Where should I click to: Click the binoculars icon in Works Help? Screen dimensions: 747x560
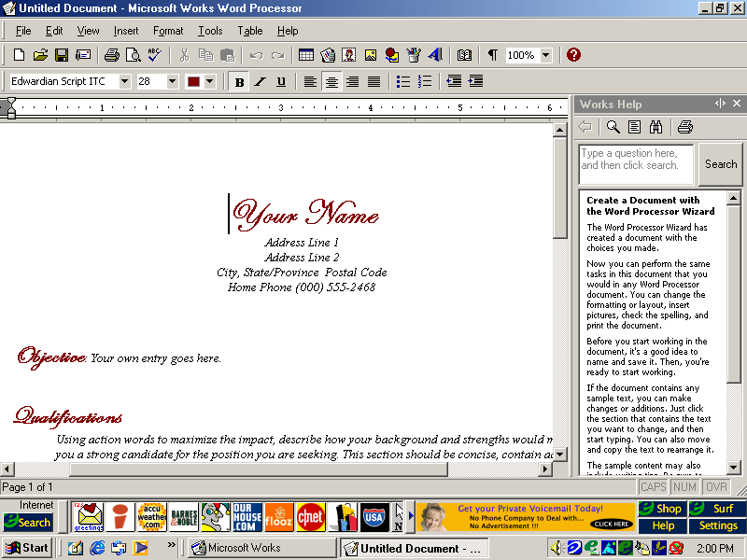click(x=656, y=127)
